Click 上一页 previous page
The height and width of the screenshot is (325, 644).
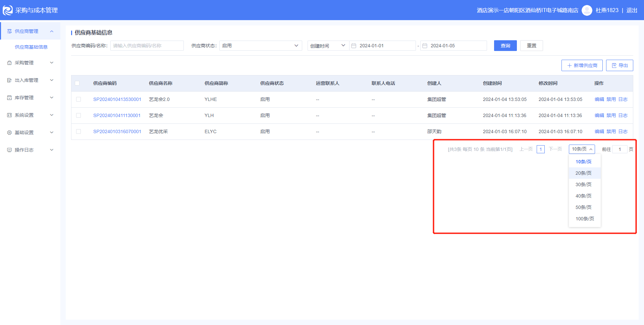[x=526, y=149]
